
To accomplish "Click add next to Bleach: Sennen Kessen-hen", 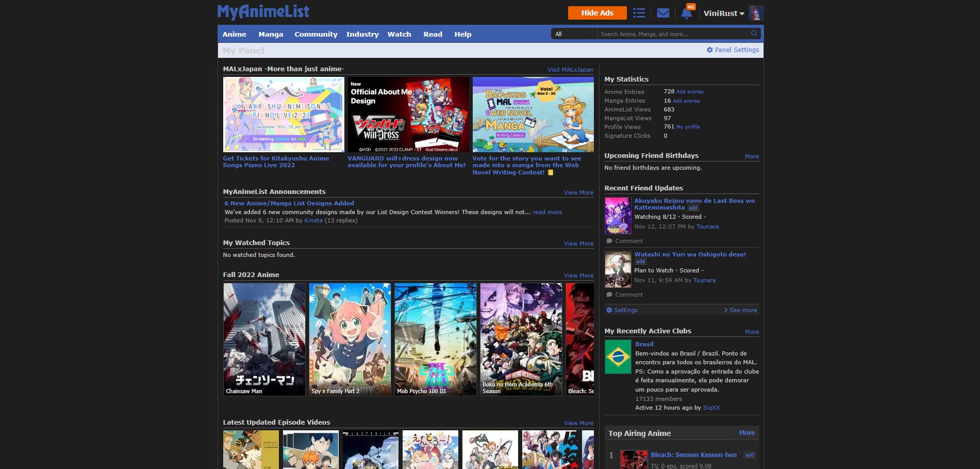I will (x=750, y=455).
